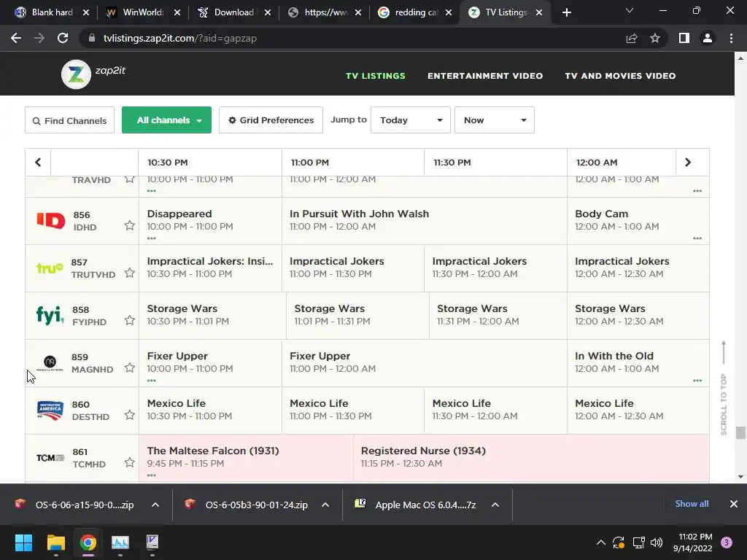Image resolution: width=747 pixels, height=560 pixels.
Task: Reload the page with refresh icon
Action: click(x=63, y=38)
